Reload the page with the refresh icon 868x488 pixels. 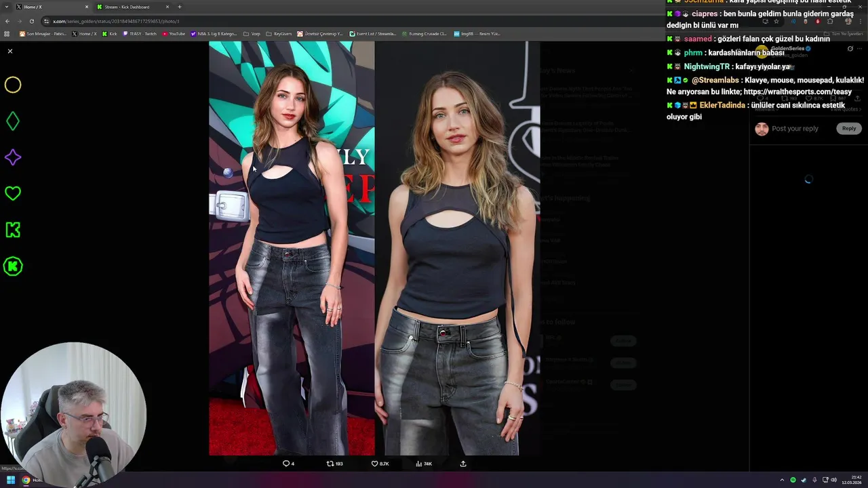pyautogui.click(x=32, y=21)
